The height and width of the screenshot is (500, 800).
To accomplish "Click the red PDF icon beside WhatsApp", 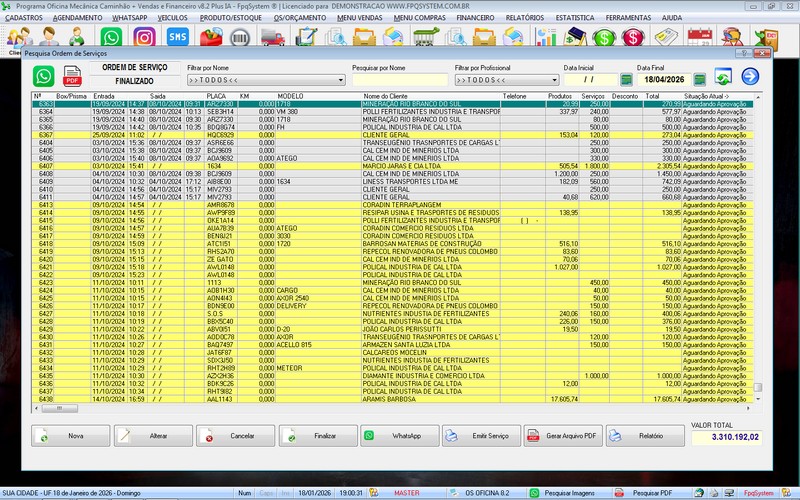I will [72, 76].
